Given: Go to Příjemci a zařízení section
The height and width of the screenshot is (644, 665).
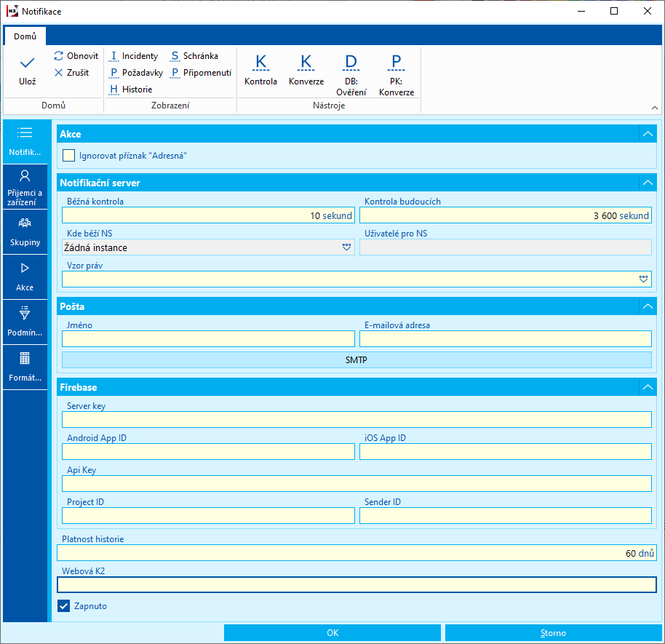Looking at the screenshot, I should point(25,186).
